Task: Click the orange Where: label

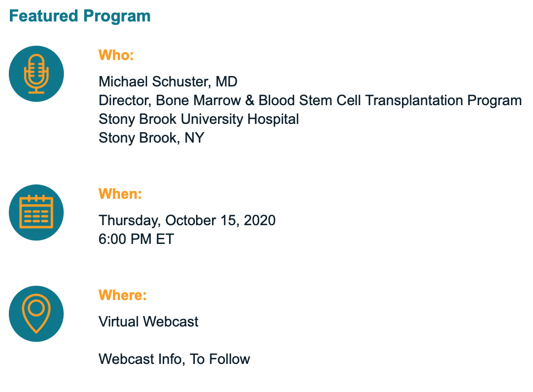Action: pos(123,295)
